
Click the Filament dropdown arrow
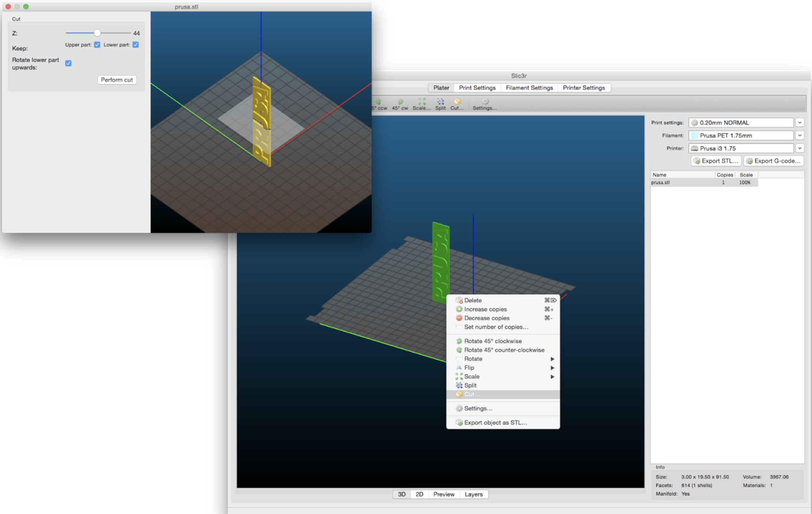[800, 135]
